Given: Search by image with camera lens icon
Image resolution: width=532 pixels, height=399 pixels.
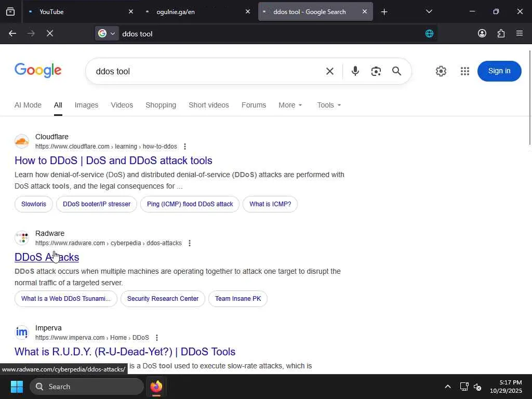Looking at the screenshot, I should click(376, 71).
